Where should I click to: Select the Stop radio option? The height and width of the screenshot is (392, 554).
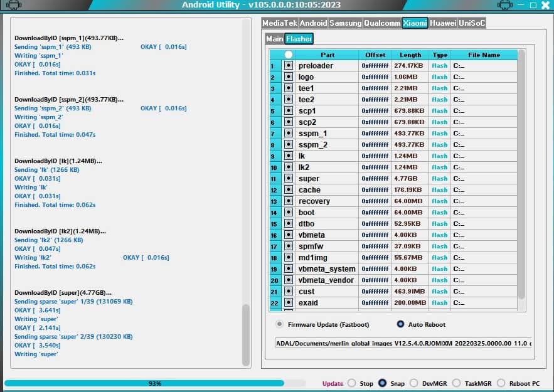pos(351,383)
